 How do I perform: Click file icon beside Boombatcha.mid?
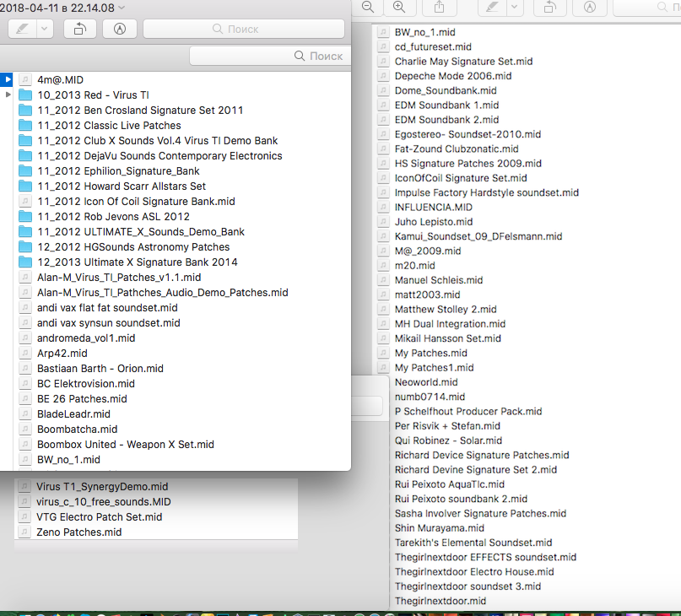pyautogui.click(x=25, y=430)
